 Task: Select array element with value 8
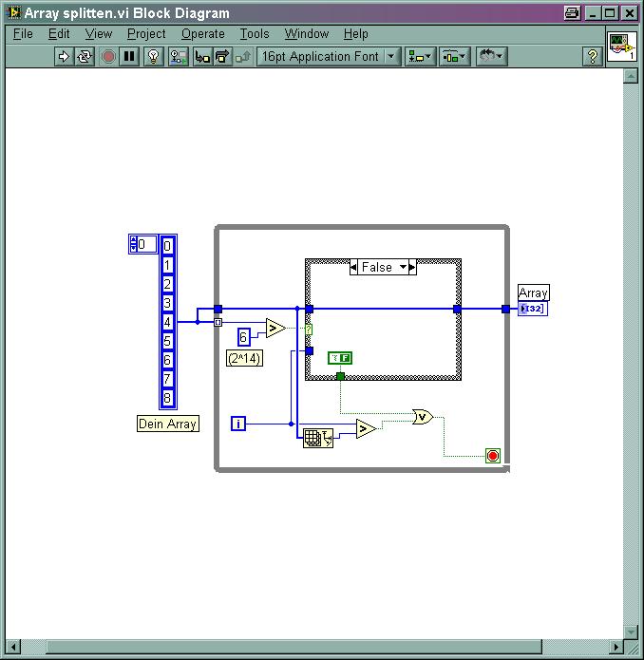click(167, 398)
